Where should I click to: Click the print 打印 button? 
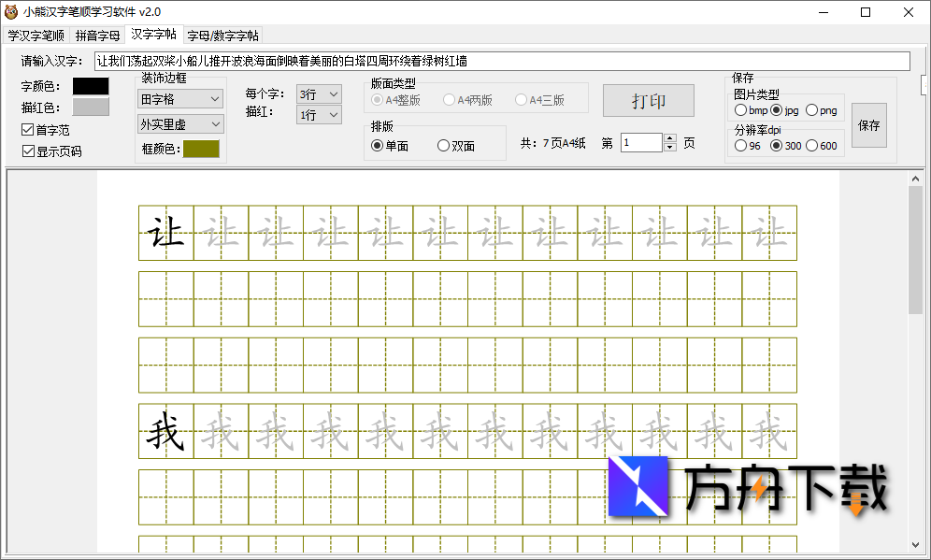point(648,101)
